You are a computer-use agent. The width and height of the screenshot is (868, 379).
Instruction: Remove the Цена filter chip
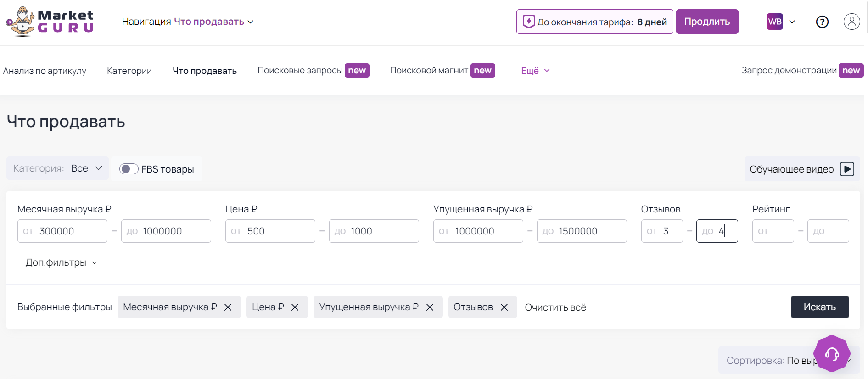[x=295, y=307]
